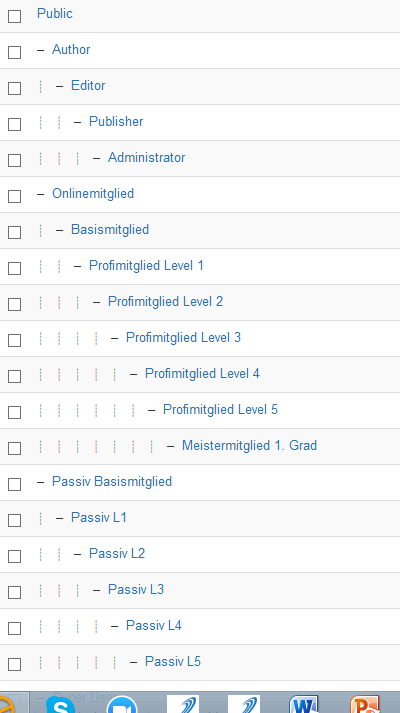The height and width of the screenshot is (713, 400).
Task: Open the Passiv L2 group
Action: [x=117, y=553]
